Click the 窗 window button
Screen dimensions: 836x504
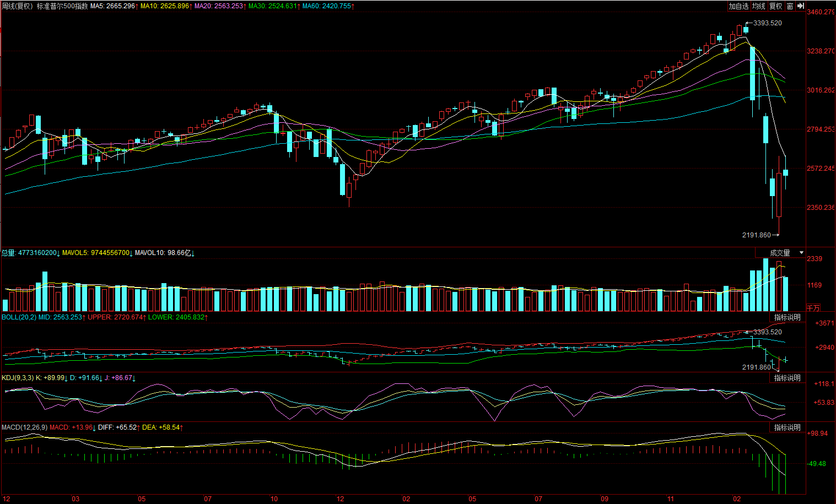point(790,6)
